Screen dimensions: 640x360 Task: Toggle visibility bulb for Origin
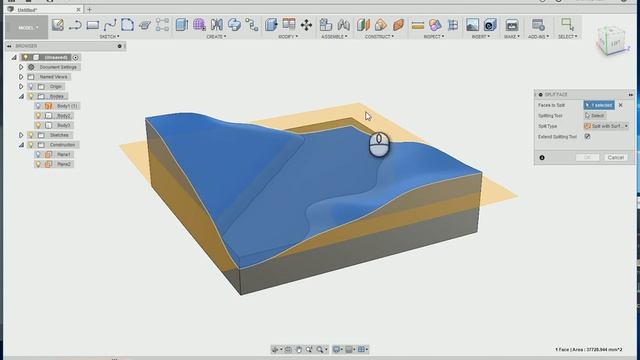pos(31,87)
